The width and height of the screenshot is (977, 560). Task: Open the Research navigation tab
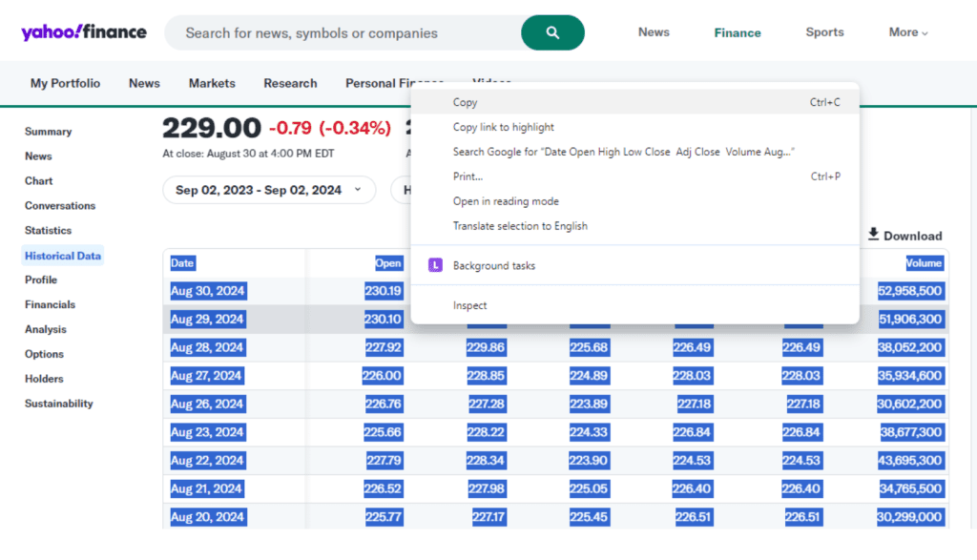coord(290,83)
